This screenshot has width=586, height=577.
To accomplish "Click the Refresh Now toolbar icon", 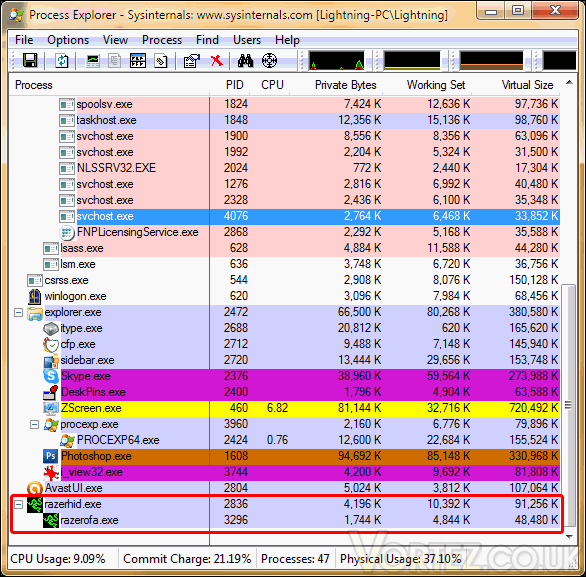I will pos(62,60).
